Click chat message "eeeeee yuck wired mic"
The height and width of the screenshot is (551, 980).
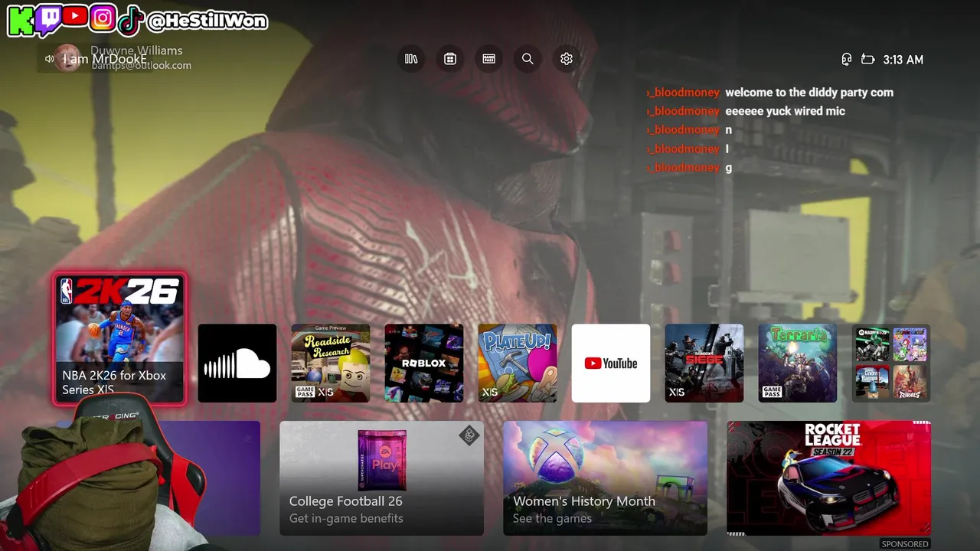[785, 111]
